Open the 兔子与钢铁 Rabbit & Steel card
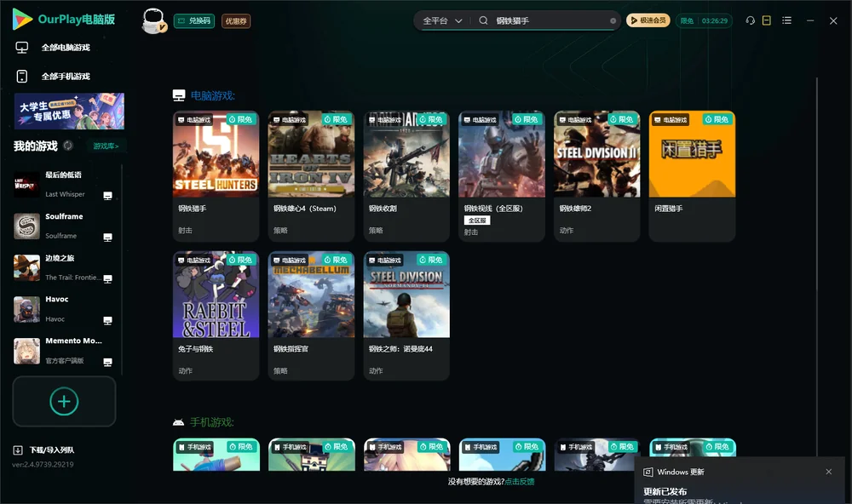This screenshot has height=504, width=852. [x=216, y=316]
